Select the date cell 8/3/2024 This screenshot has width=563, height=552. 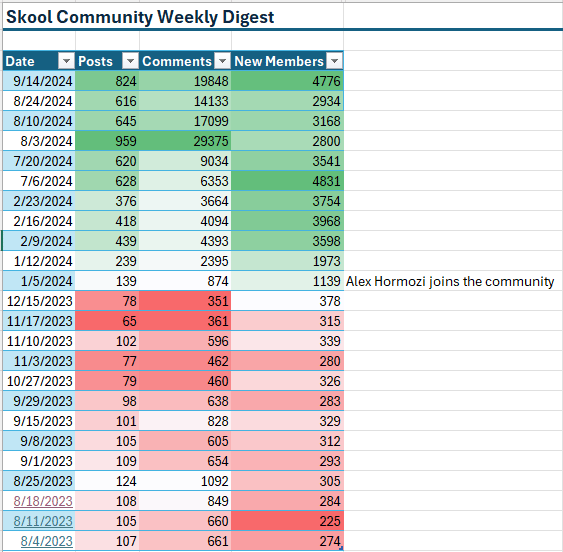[39, 141]
